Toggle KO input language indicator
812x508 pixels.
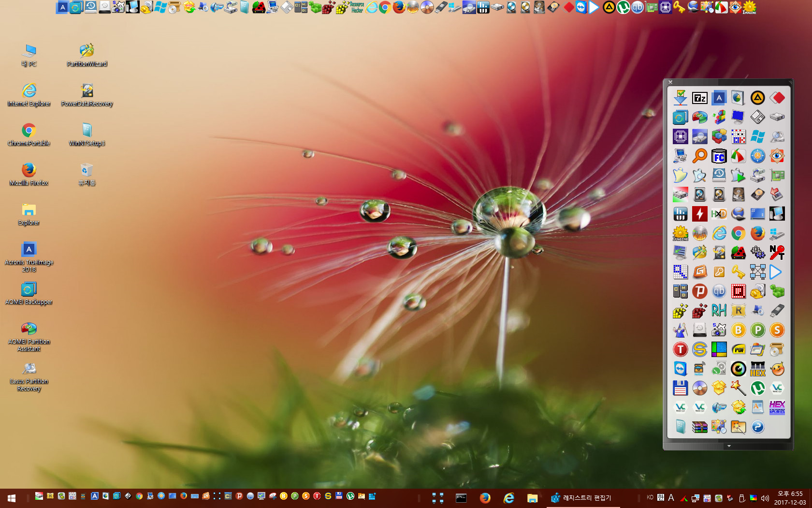(x=650, y=497)
